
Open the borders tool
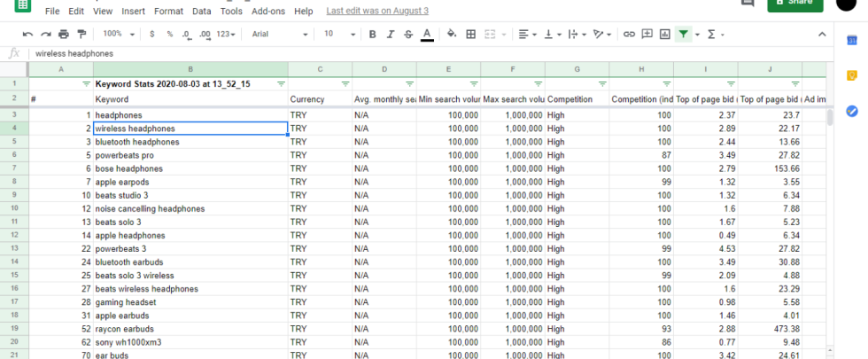[470, 35]
